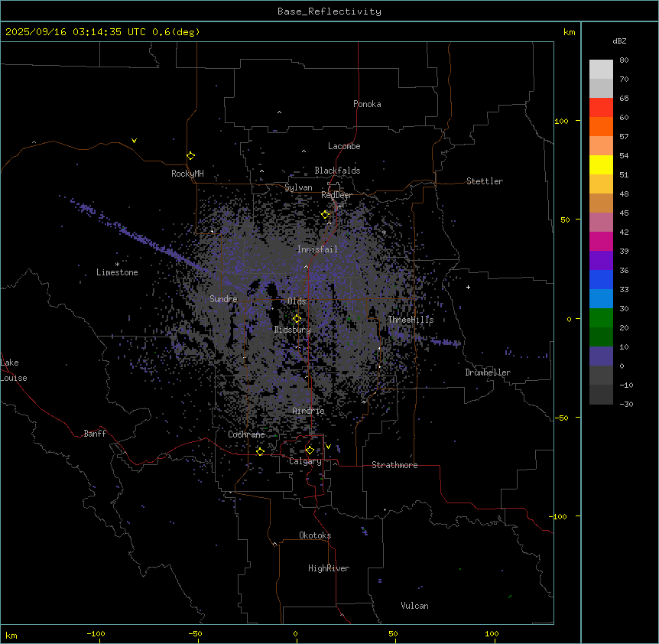This screenshot has width=659, height=644.
Task: Click the light blue 33–30 dBZ legend swatch
Action: (601, 299)
